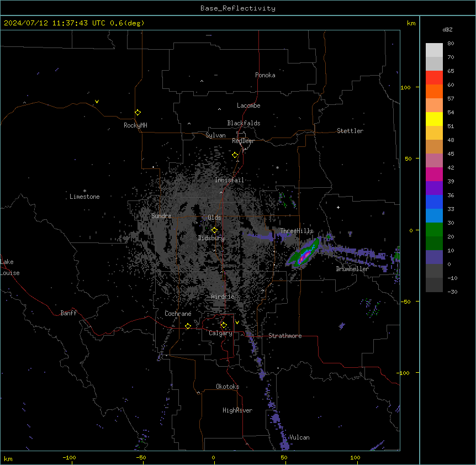This screenshot has width=476, height=465.
Task: Click the Lacombe city label
Action: 248,105
